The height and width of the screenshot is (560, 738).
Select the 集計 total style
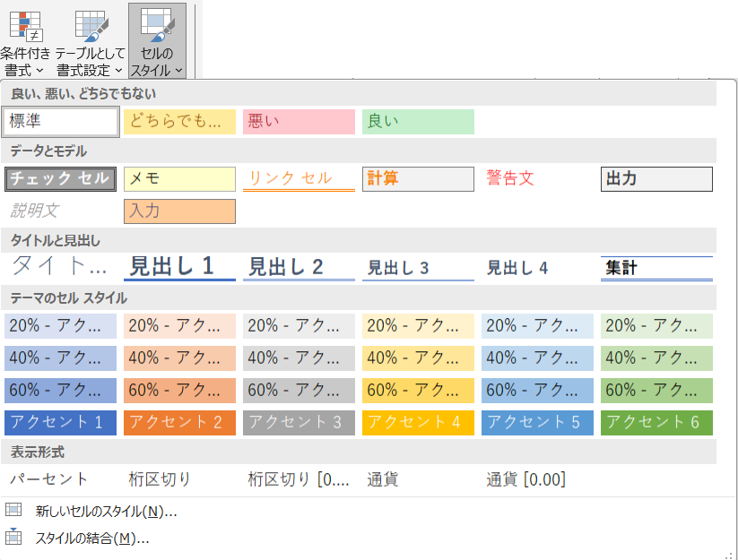click(x=656, y=268)
